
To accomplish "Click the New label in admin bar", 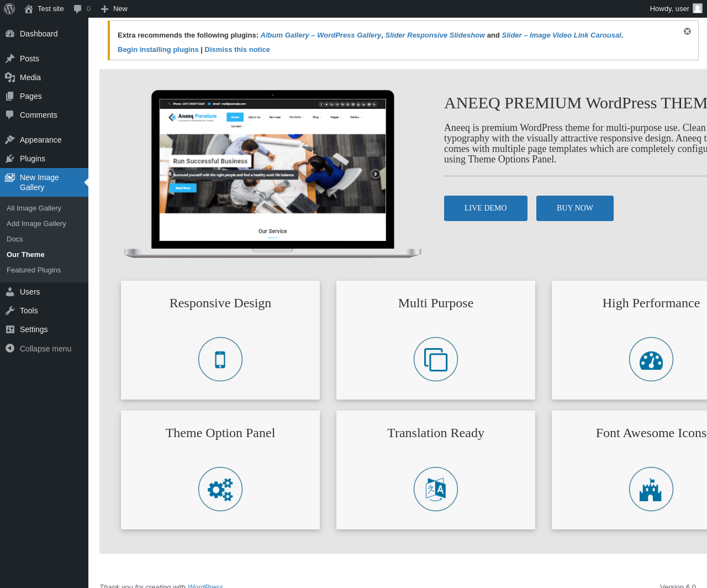I will click(120, 9).
